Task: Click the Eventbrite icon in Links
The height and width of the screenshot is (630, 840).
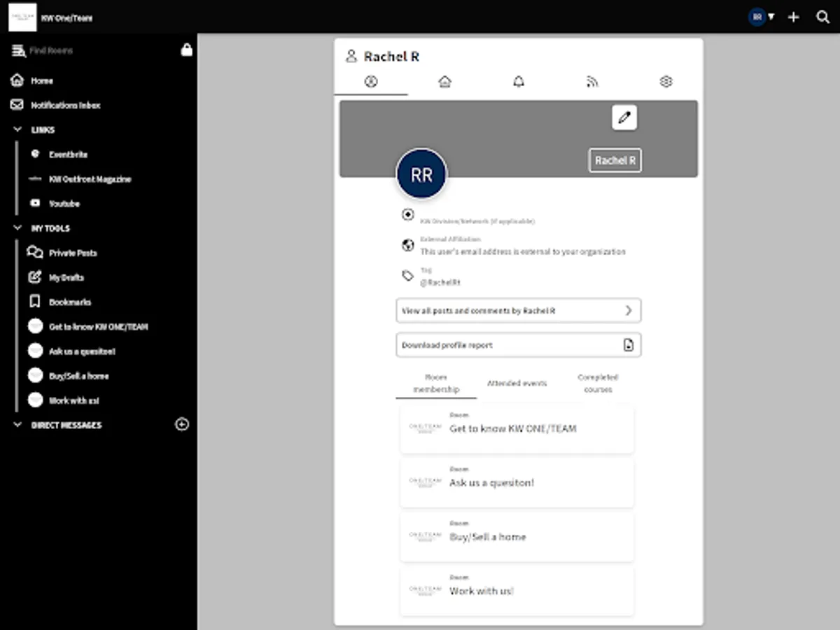Action: coord(36,154)
